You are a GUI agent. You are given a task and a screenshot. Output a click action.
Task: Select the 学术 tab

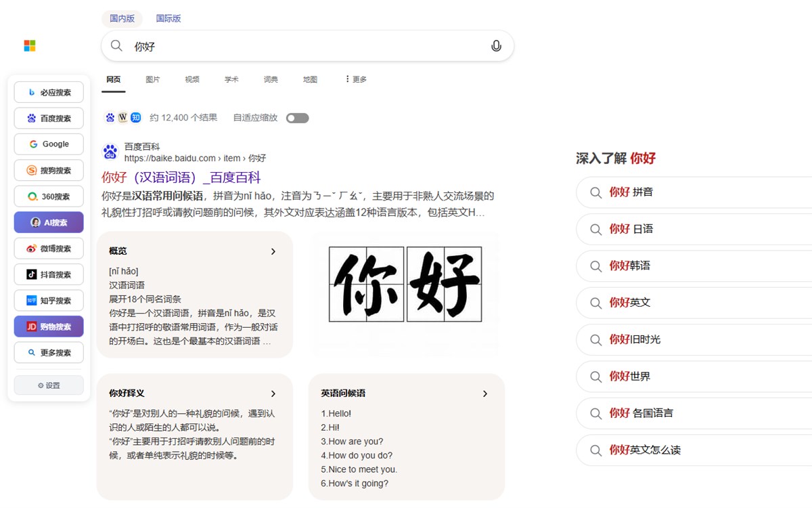(x=231, y=79)
